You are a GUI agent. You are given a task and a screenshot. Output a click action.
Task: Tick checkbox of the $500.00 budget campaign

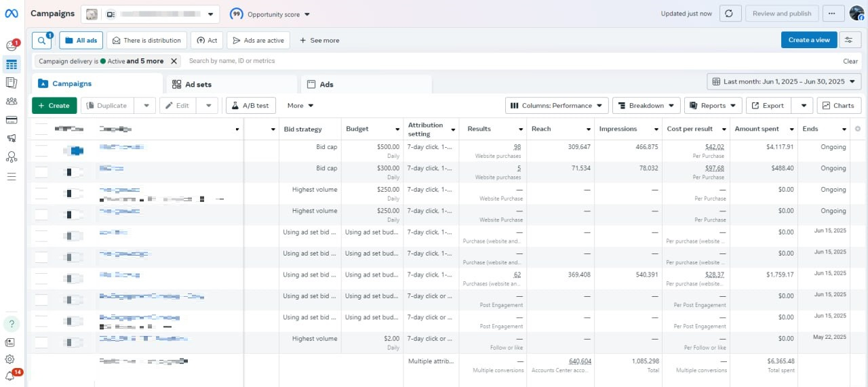41,150
